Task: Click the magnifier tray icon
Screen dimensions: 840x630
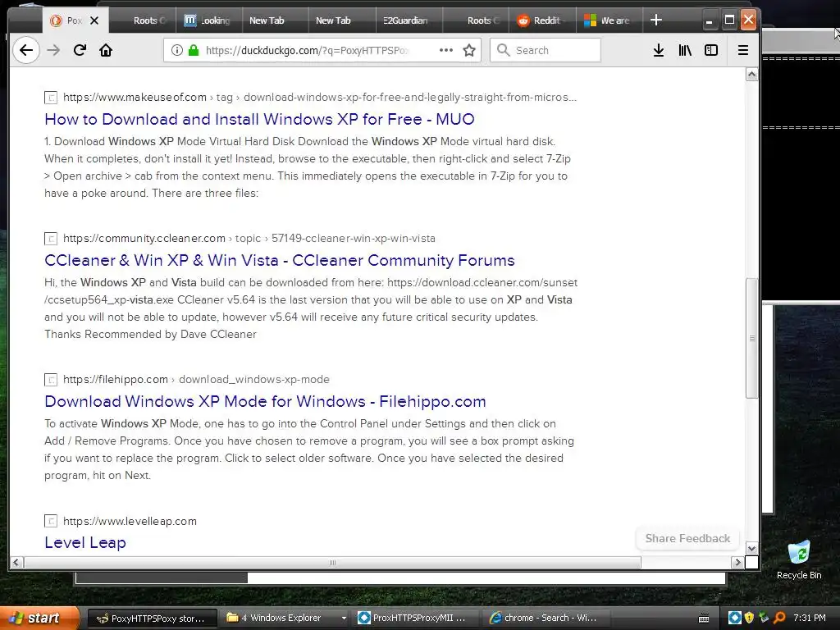Action: click(x=779, y=618)
